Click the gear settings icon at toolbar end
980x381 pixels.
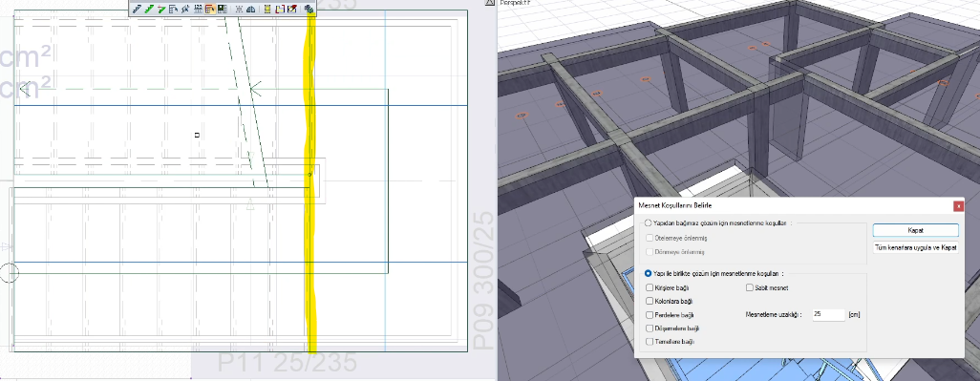pos(309,9)
